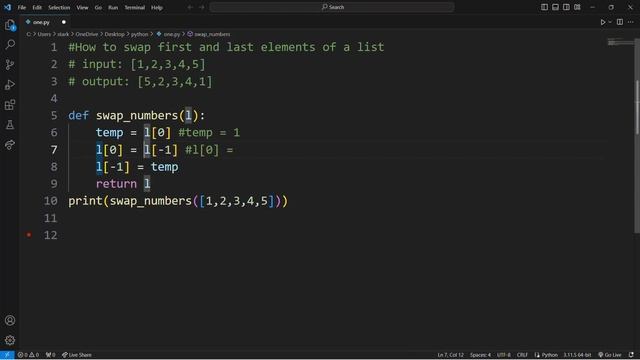Split the editor to the right
The height and width of the screenshot is (360, 640).
620,22
